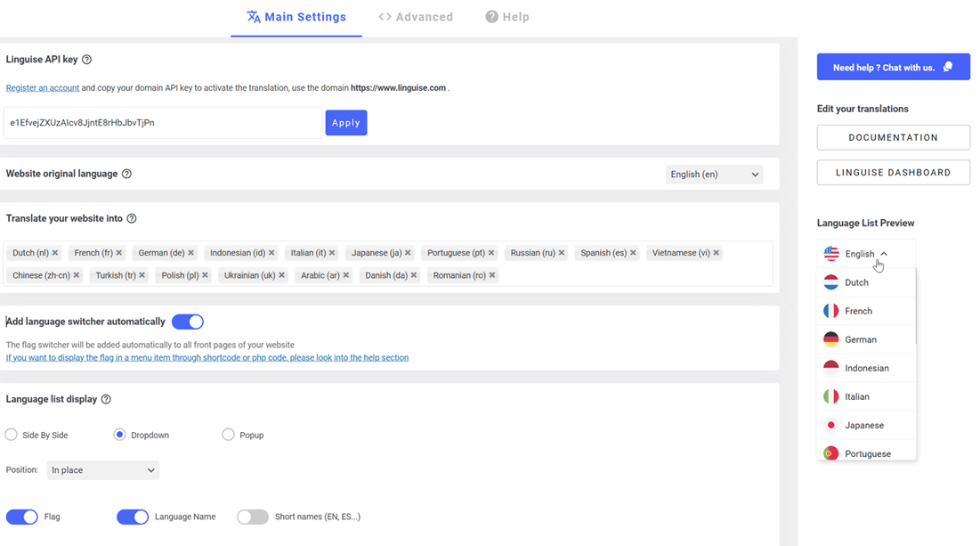Click the Netherlands flag icon in preview list
The height and width of the screenshot is (546, 980).
pyautogui.click(x=831, y=282)
